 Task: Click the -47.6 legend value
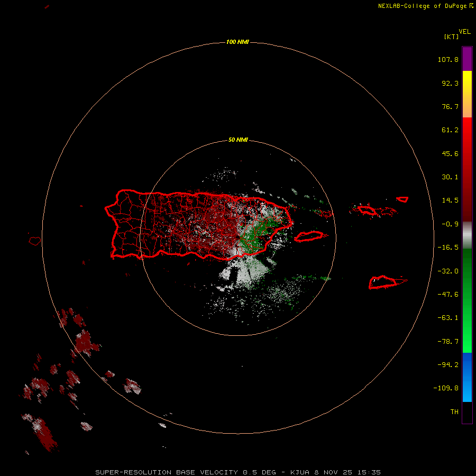pos(448,295)
